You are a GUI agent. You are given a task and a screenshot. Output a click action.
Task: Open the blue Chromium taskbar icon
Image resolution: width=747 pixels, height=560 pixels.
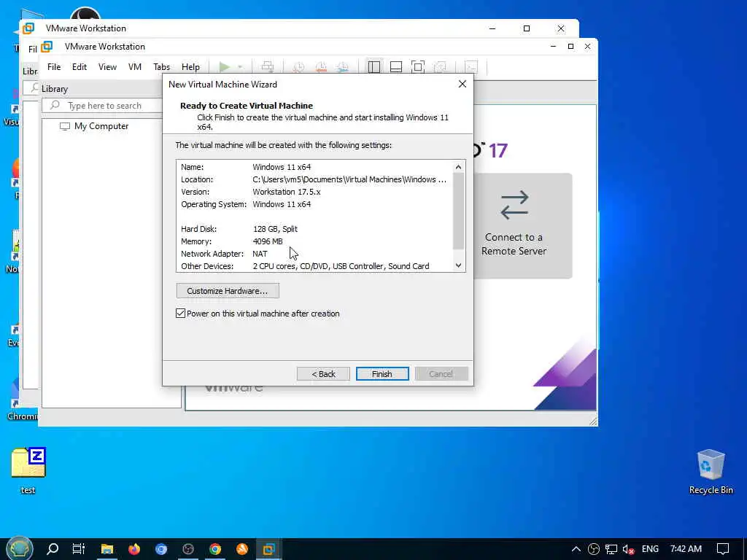(161, 549)
